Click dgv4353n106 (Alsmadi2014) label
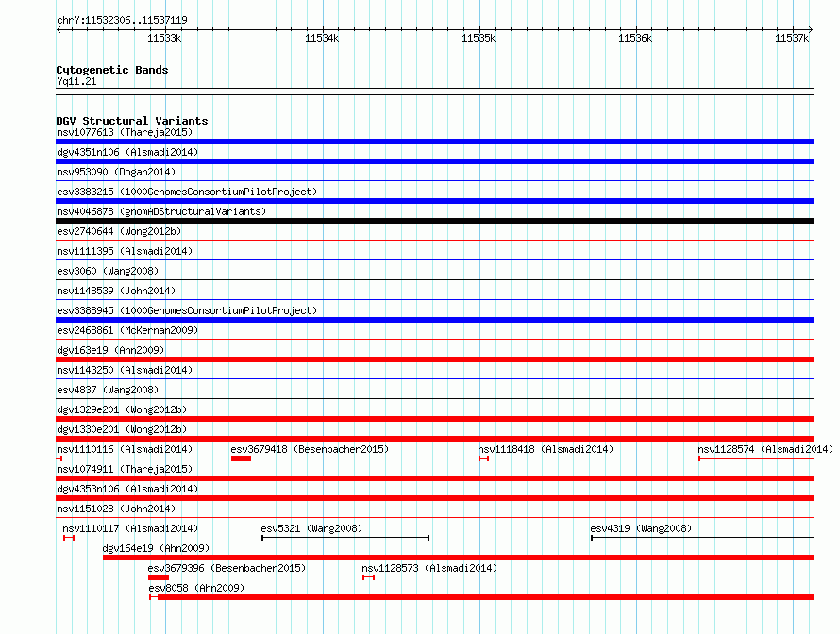The height and width of the screenshot is (634, 840). pos(127,489)
